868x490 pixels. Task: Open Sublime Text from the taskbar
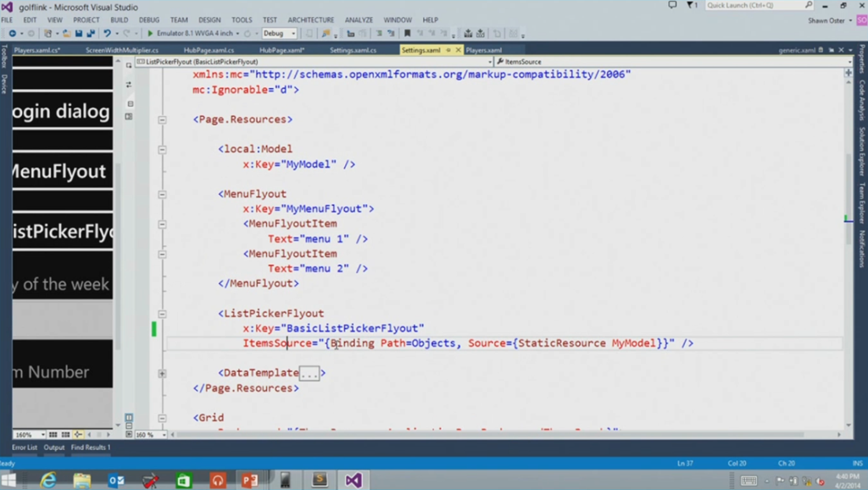320,480
